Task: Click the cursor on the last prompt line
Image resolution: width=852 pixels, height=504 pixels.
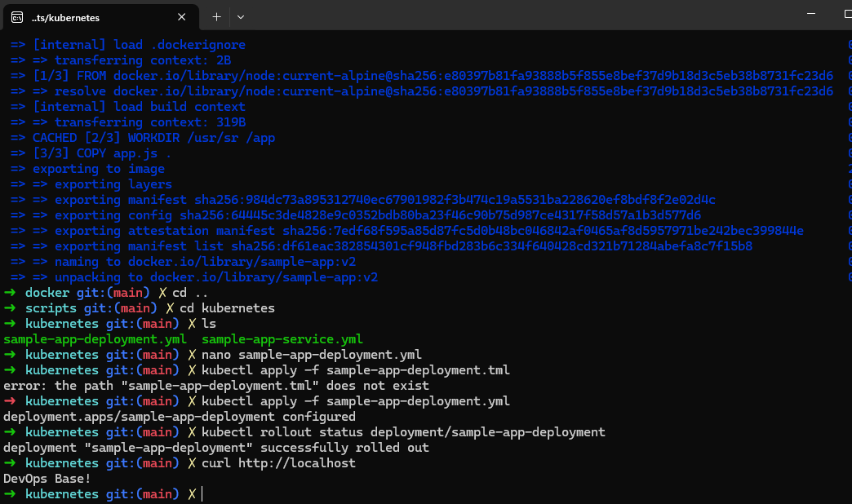Action: pyautogui.click(x=201, y=493)
